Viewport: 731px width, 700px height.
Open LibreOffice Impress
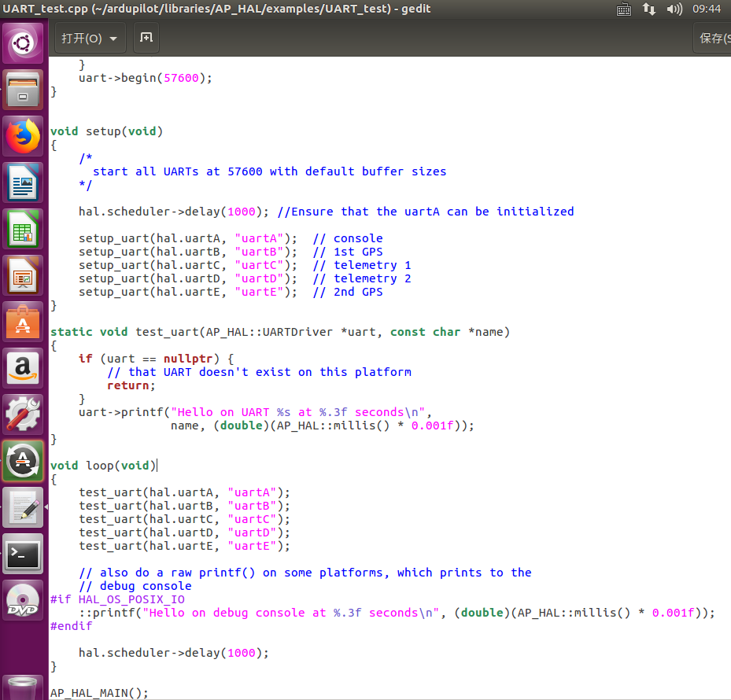pyautogui.click(x=22, y=275)
